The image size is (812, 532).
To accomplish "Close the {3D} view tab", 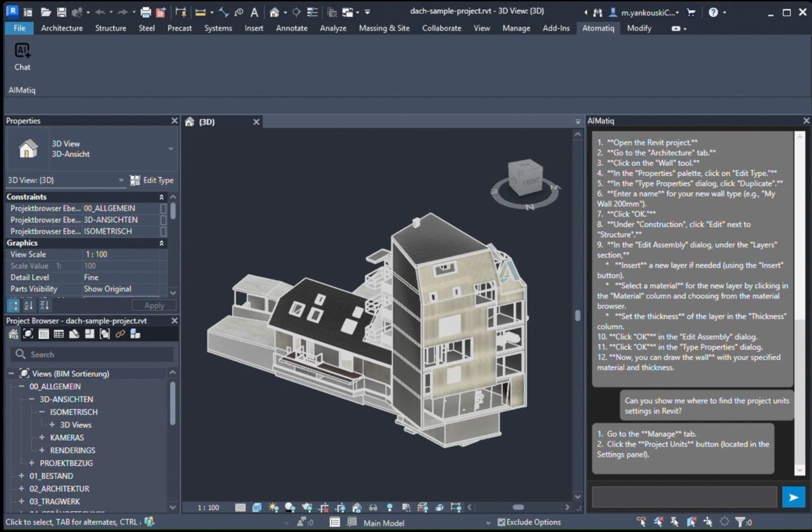I will (x=256, y=121).
